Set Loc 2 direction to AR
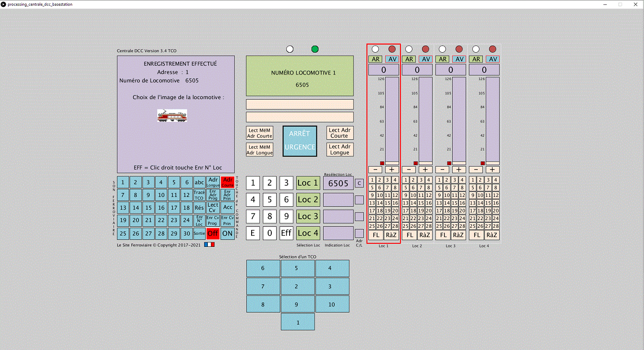Viewport: 644px width, 350px height. [x=409, y=59]
